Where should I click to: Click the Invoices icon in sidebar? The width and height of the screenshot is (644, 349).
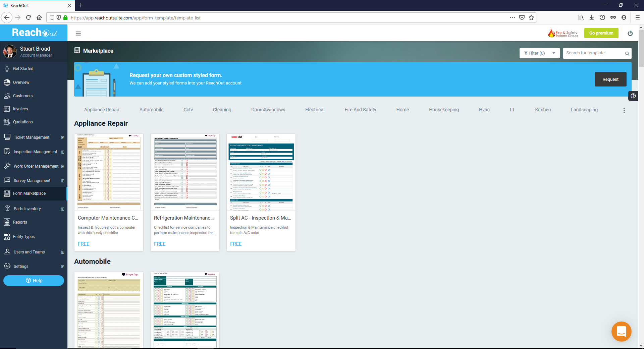pos(7,109)
